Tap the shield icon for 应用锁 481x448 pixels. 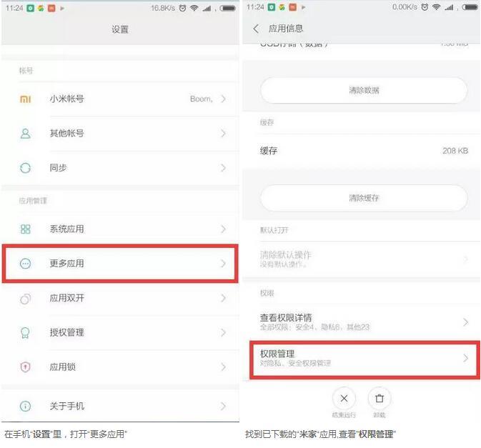pos(26,367)
